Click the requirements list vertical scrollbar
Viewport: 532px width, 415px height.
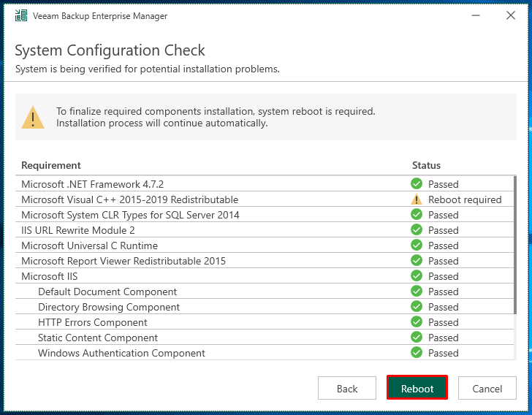(515, 245)
